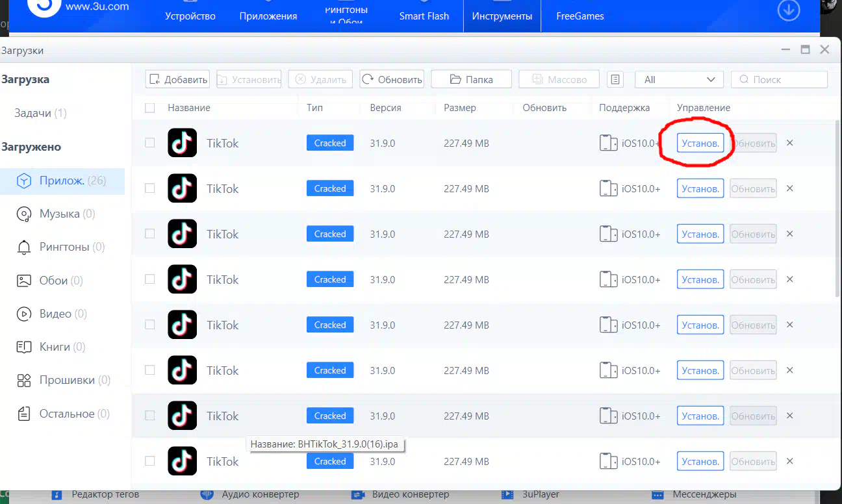Click the list view icon button

click(x=615, y=79)
